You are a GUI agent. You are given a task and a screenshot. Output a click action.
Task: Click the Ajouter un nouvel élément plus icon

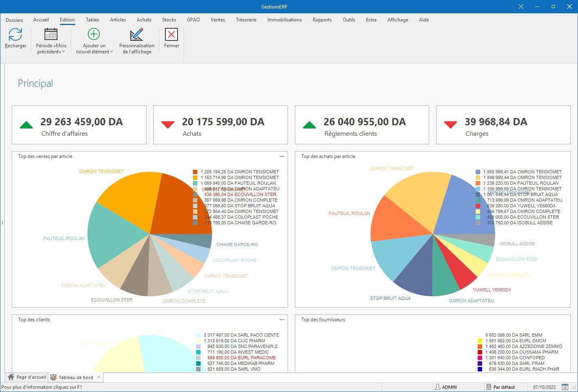click(x=94, y=34)
